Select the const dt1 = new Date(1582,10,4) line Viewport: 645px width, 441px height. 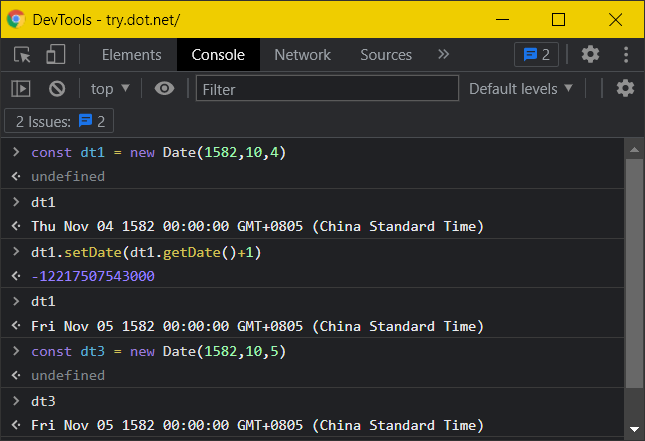pos(158,152)
